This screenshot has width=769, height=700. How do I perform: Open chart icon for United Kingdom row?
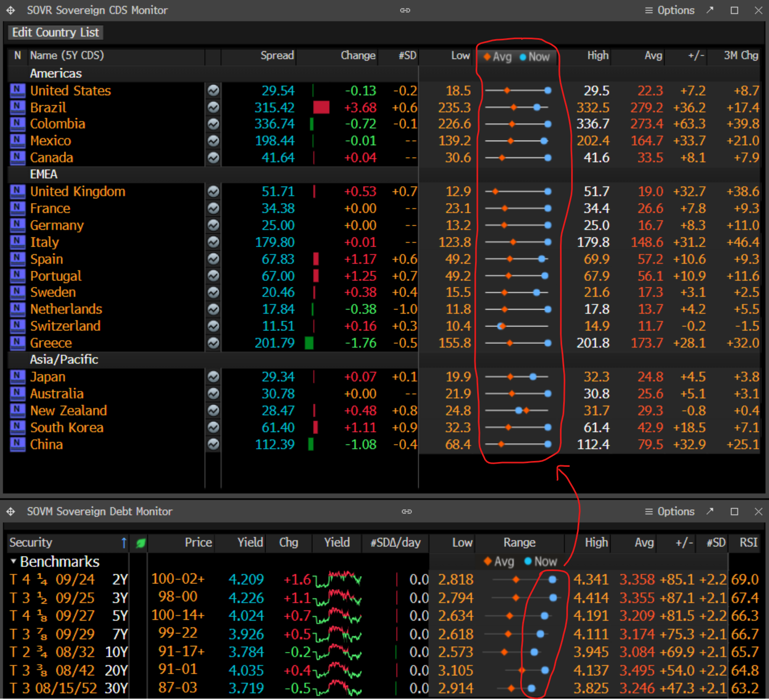pyautogui.click(x=213, y=191)
